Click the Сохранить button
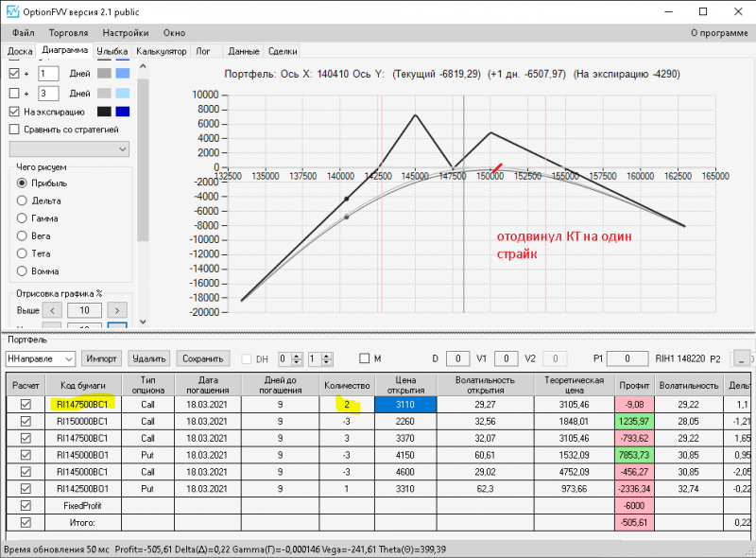756x558 pixels. click(x=202, y=358)
